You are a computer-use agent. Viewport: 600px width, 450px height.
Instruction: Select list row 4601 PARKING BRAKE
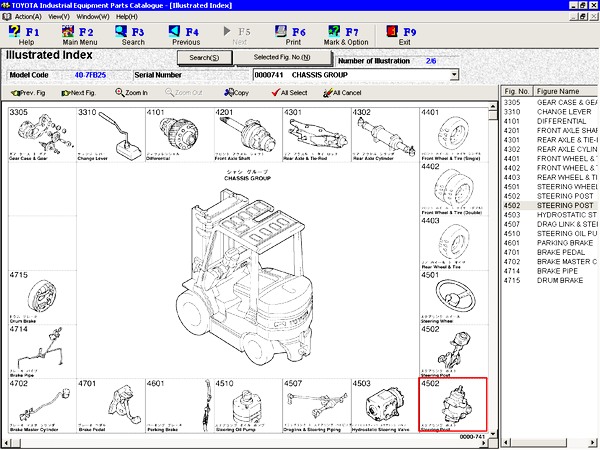(550, 243)
